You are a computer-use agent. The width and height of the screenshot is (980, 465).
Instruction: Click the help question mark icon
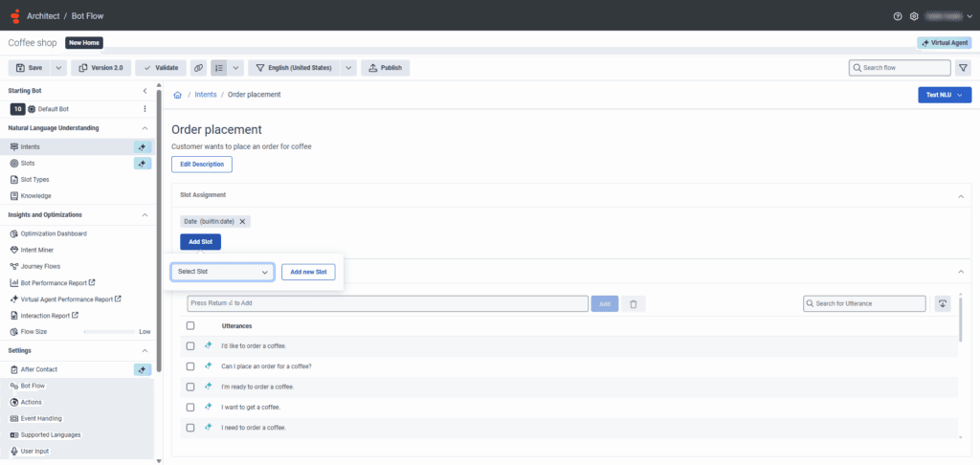(x=898, y=16)
